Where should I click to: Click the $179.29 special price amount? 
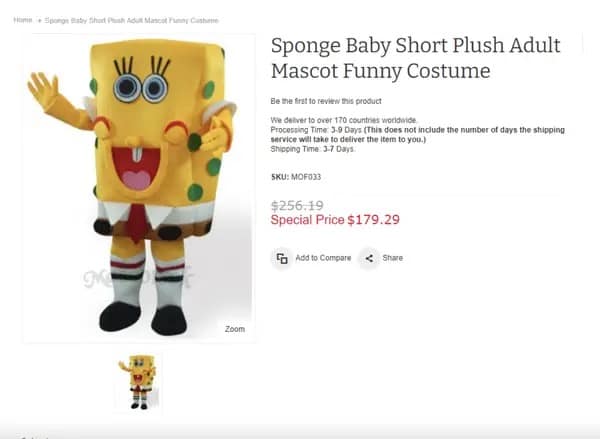(373, 220)
